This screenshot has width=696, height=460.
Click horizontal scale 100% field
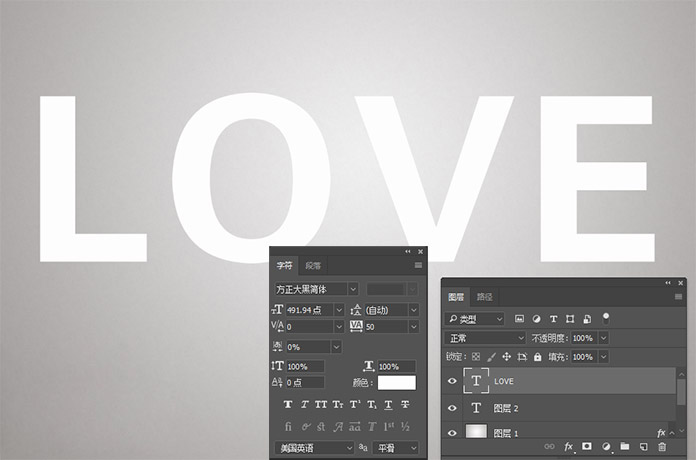coord(396,366)
